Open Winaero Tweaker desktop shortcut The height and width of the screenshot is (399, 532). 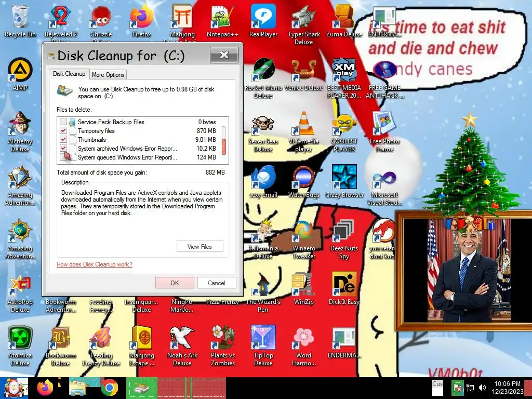click(x=303, y=239)
